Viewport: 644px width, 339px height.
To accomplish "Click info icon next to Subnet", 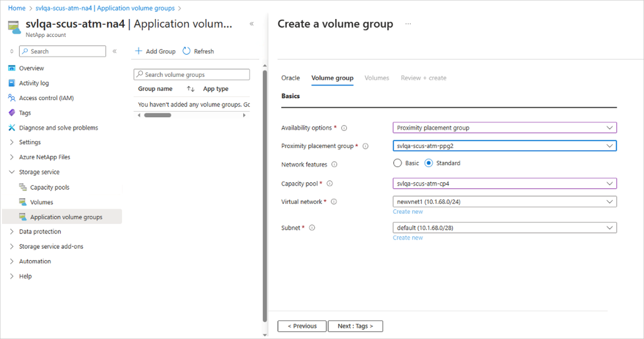I will coord(312,228).
